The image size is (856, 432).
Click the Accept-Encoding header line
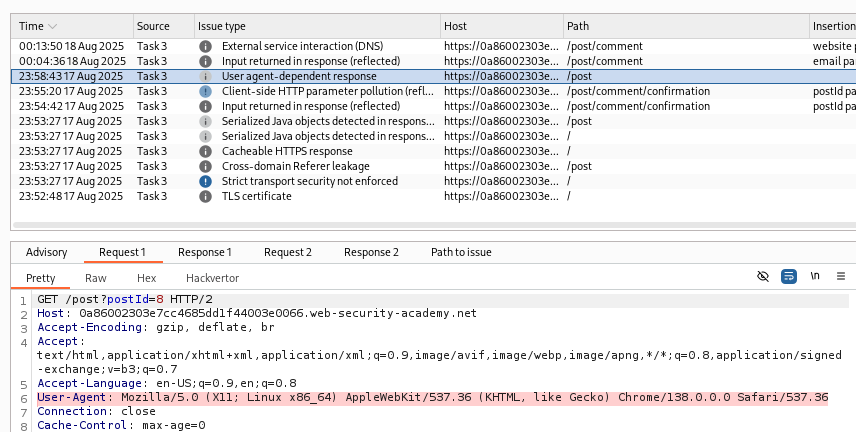tap(156, 327)
